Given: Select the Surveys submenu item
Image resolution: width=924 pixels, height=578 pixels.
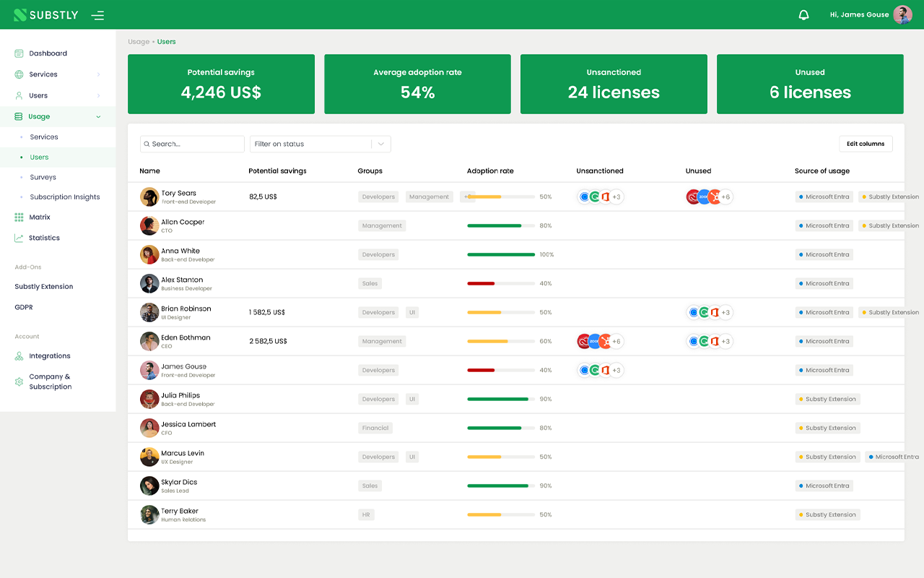Looking at the screenshot, I should coord(43,177).
